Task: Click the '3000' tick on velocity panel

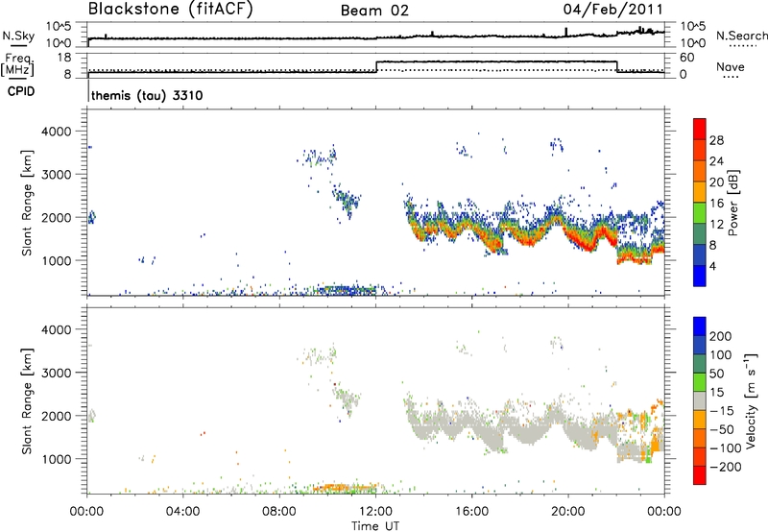Action: point(57,373)
